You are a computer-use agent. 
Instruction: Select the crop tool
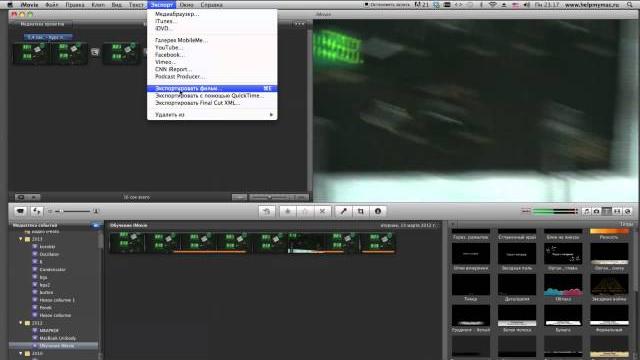(x=360, y=211)
